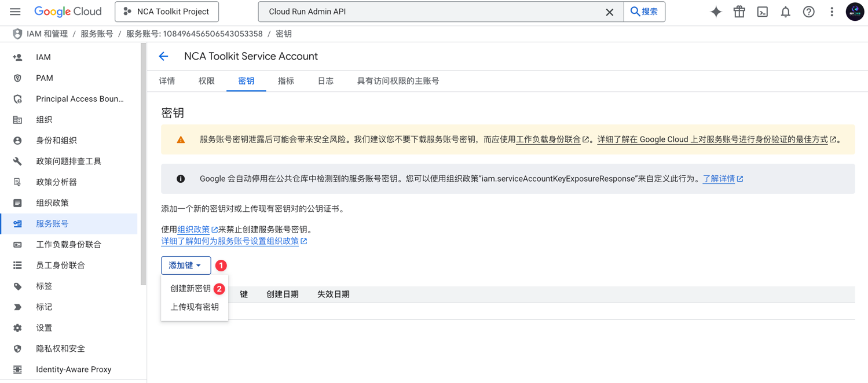This screenshot has width=868, height=383.
Task: Open 工作负载身份联合 sidebar entry
Action: point(66,244)
